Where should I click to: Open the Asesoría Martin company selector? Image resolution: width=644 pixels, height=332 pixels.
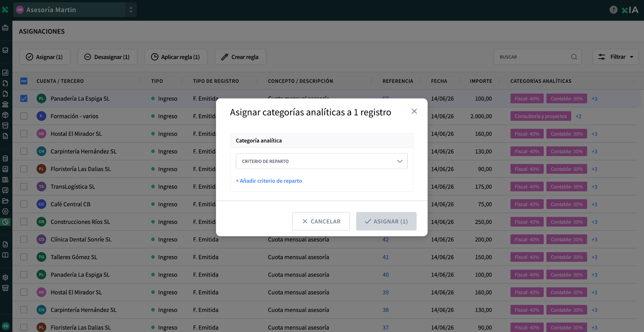[75, 10]
